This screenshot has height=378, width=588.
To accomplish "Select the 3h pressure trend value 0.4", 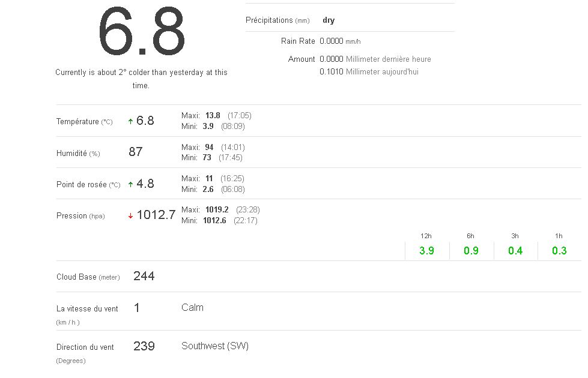I will 515,250.
